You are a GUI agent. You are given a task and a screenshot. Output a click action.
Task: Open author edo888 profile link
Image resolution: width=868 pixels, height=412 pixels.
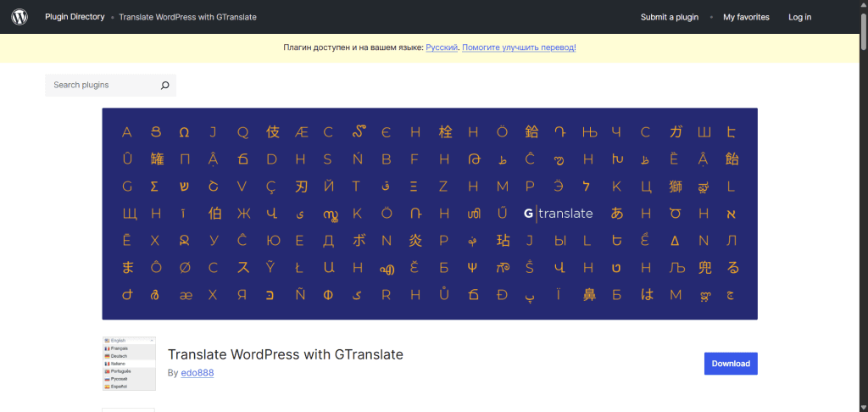[198, 373]
